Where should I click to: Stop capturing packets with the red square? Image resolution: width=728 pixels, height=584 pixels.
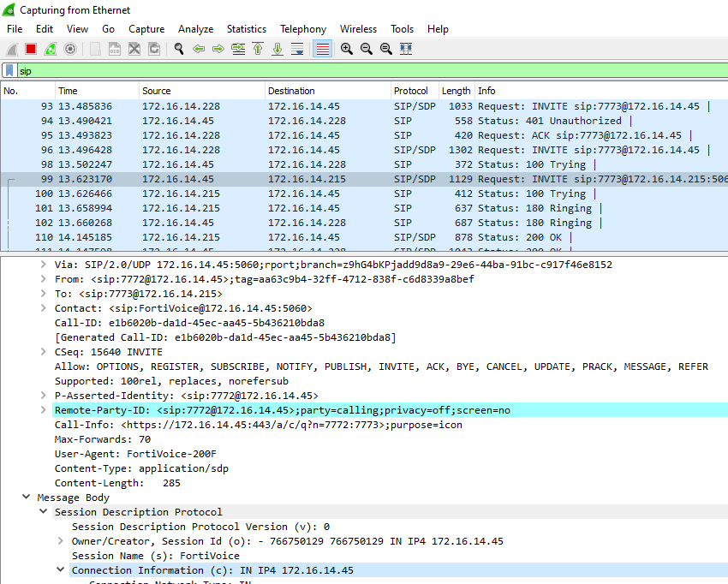pos(31,50)
